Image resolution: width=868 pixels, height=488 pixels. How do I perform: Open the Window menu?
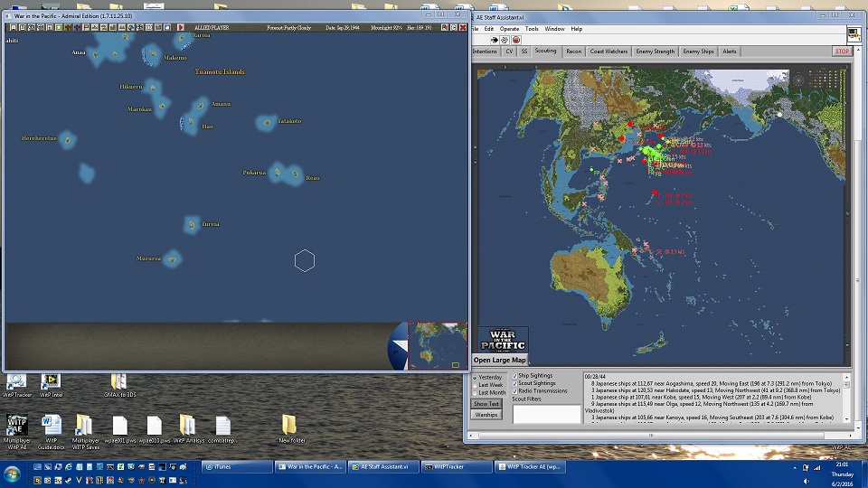coord(554,29)
